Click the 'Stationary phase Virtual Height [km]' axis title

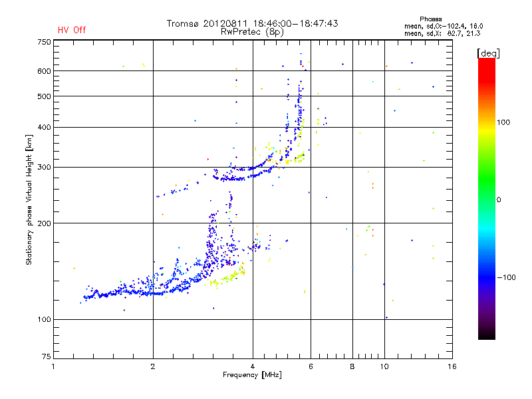tap(29, 199)
